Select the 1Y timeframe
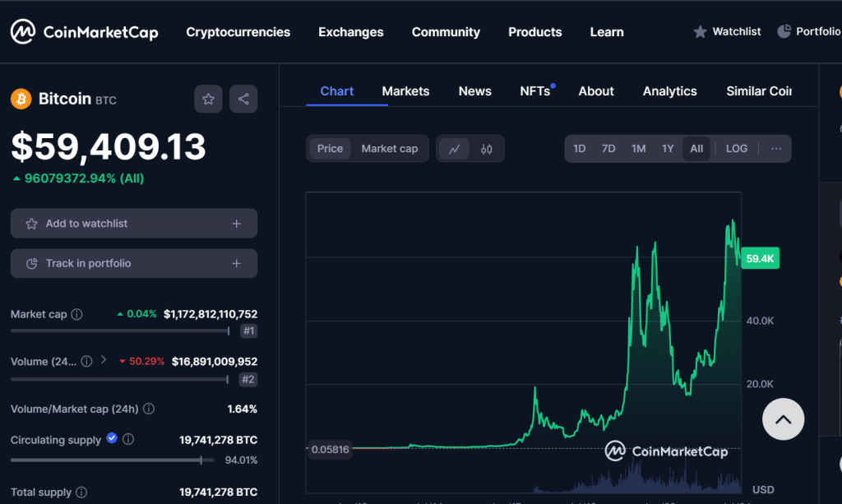Screen dimensions: 842x504 [x=668, y=148]
